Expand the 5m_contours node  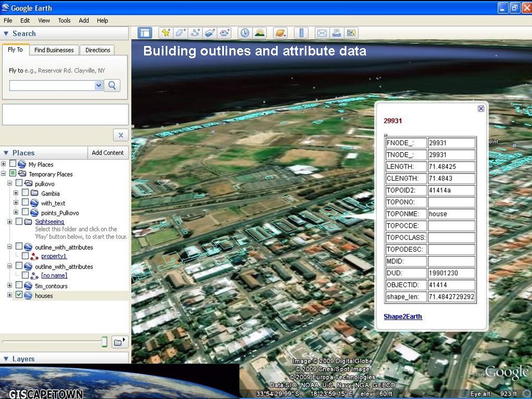click(x=9, y=286)
